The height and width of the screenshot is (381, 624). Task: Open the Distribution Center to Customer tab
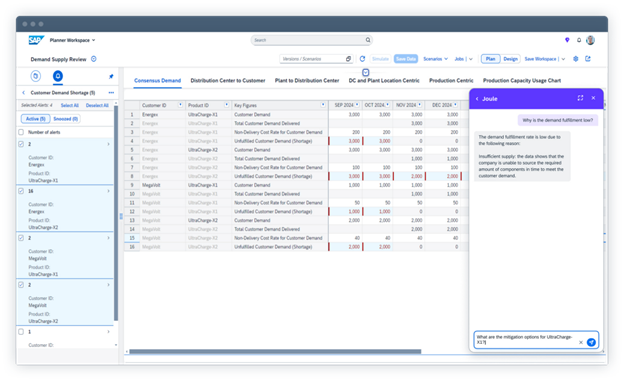point(228,80)
